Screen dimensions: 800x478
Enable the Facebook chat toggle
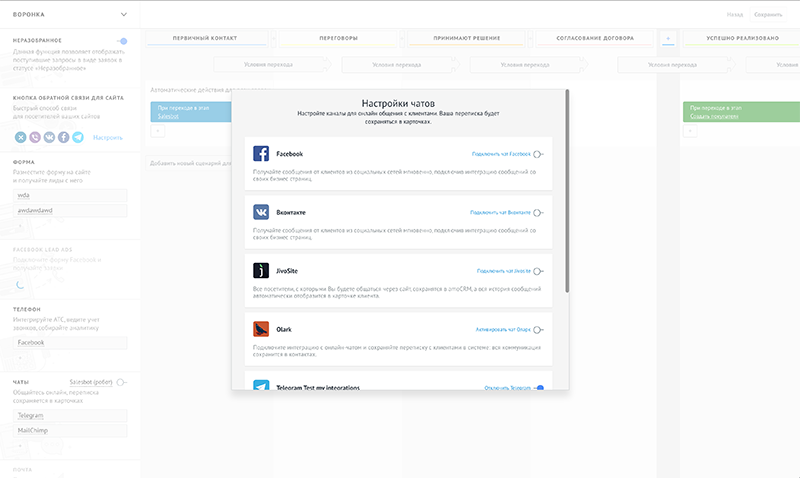pos(538,154)
